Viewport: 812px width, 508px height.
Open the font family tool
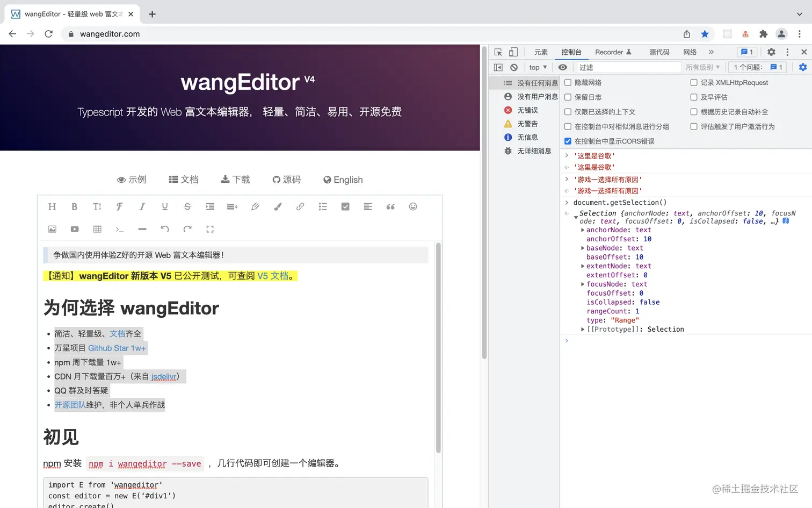(120, 206)
